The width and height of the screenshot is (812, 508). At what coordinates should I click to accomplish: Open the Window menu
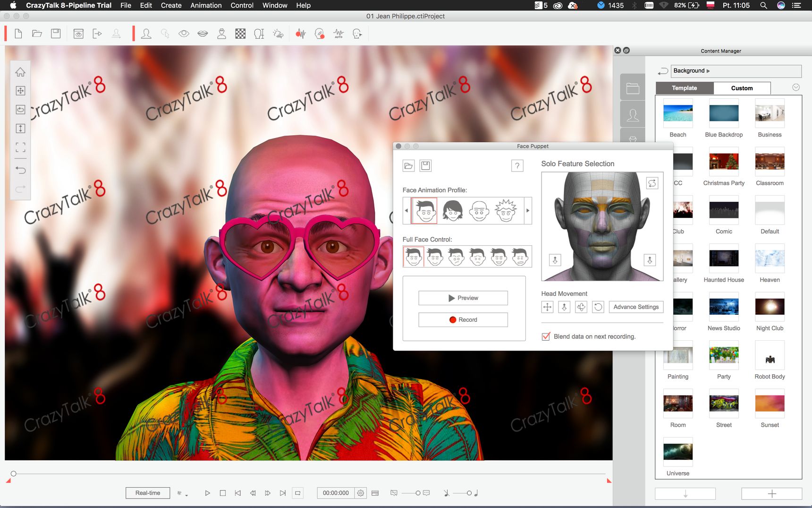click(275, 5)
